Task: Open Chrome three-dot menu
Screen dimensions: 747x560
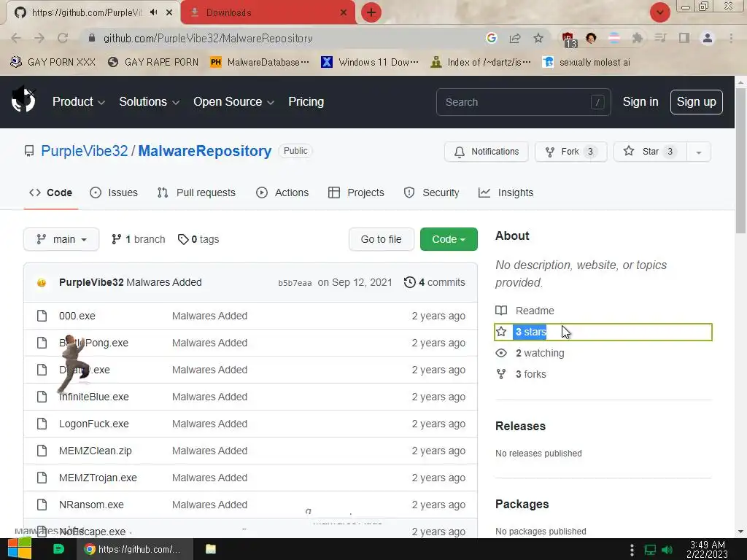Action: point(731,38)
